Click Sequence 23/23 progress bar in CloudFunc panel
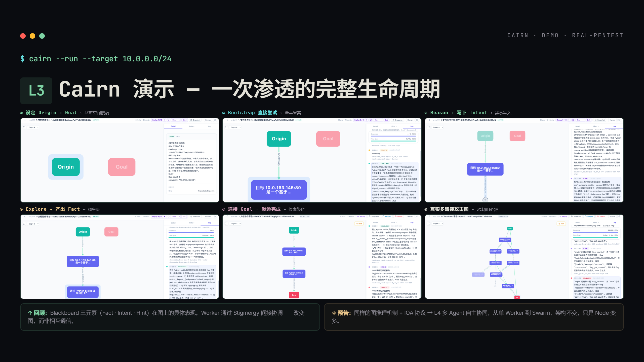644x362 pixels. coord(596,232)
